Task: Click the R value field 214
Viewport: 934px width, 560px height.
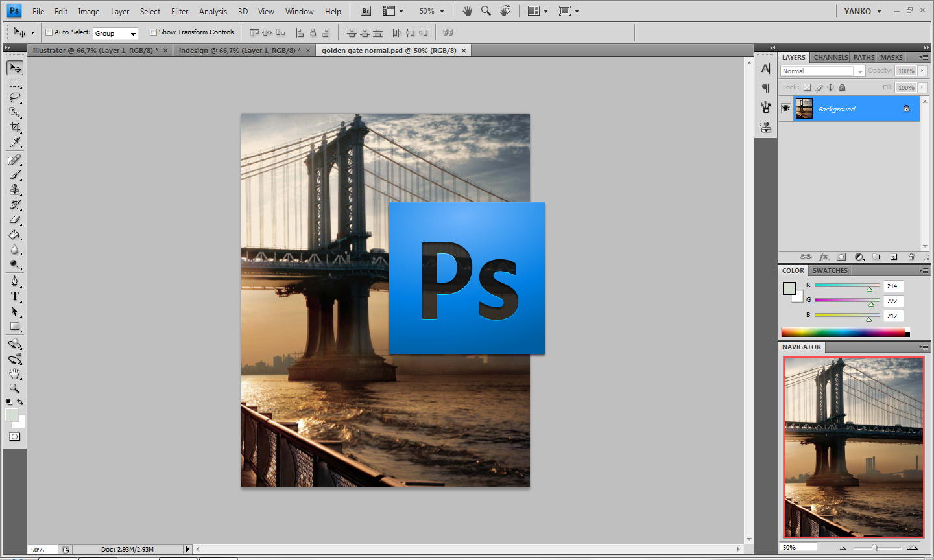Action: click(x=893, y=286)
